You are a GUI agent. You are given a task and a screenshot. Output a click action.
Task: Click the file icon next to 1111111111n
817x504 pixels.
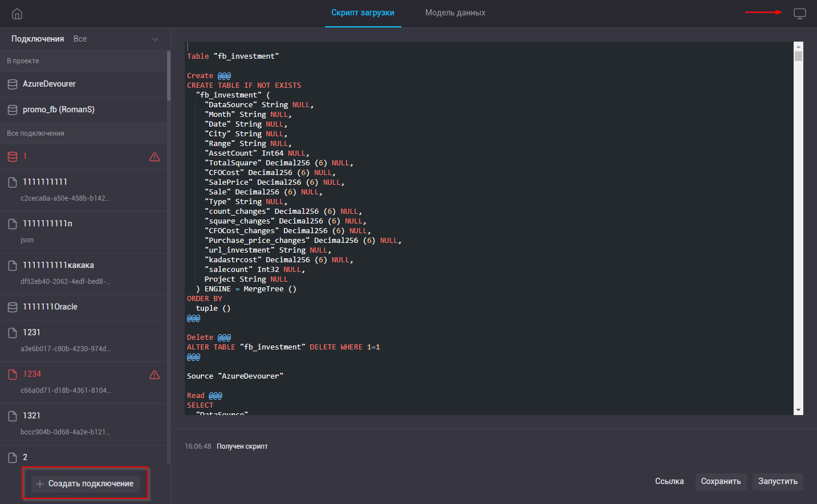[13, 224]
